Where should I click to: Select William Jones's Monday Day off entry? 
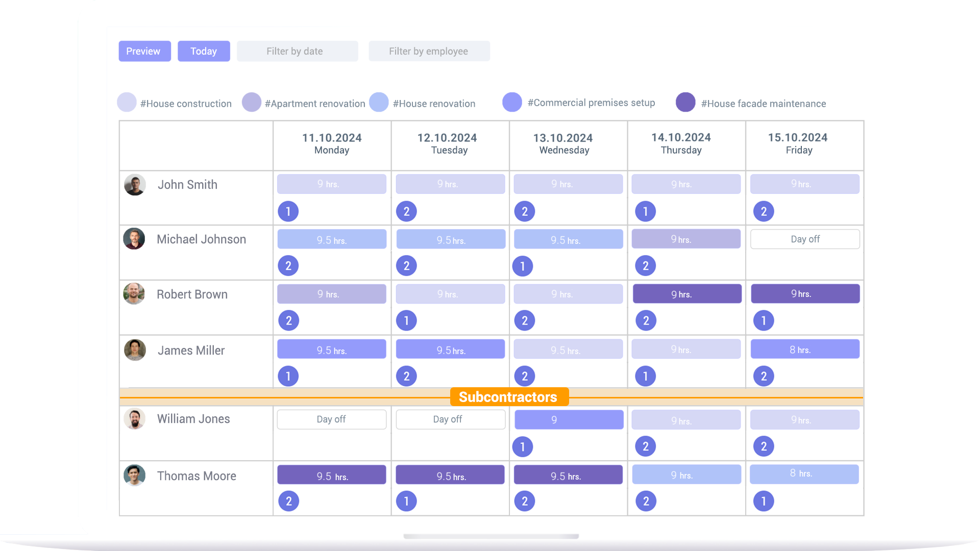coord(332,419)
